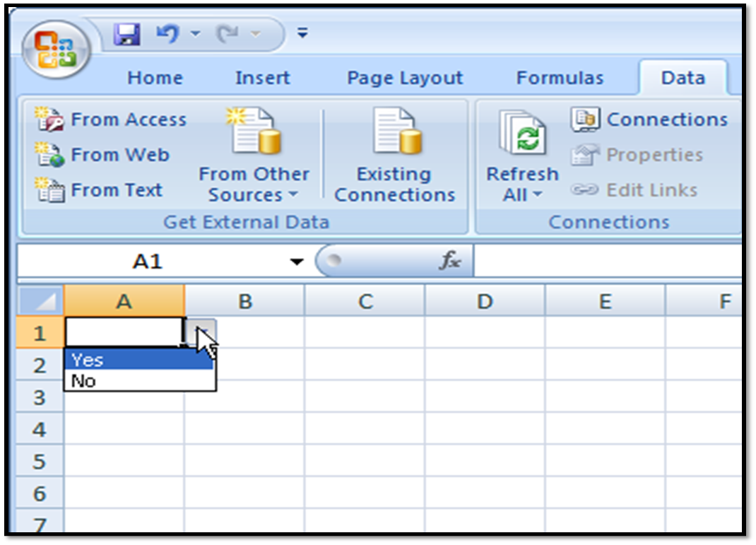The height and width of the screenshot is (545, 756).
Task: Switch to the Page Layout tab
Action: [403, 78]
